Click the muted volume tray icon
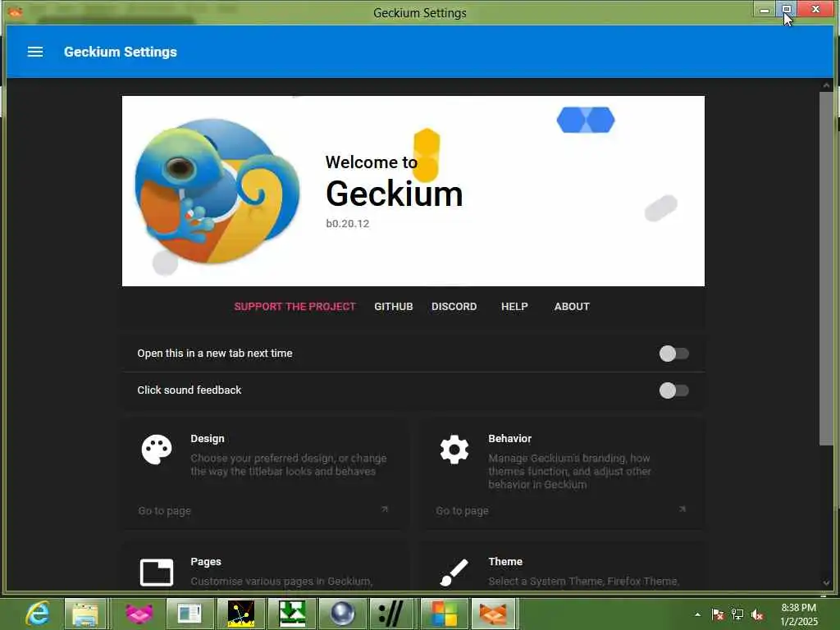The image size is (840, 630). 757,614
